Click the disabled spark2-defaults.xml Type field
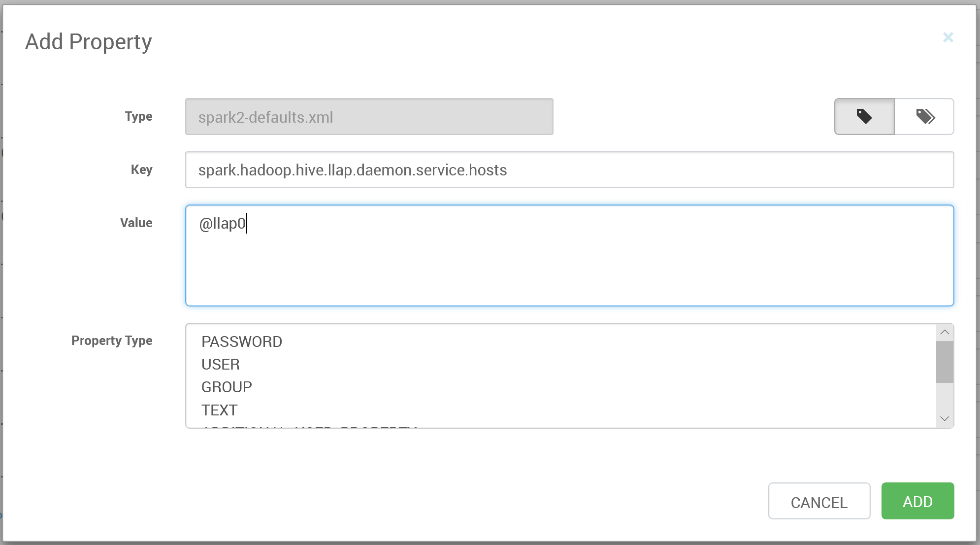Viewport: 980px width, 545px height. 369,117
